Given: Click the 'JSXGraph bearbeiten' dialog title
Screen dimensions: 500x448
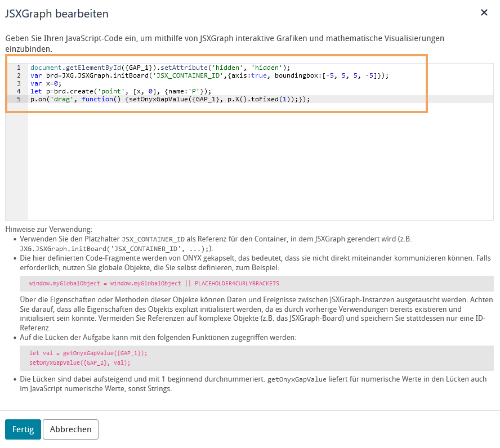Looking at the screenshot, I should point(57,14).
